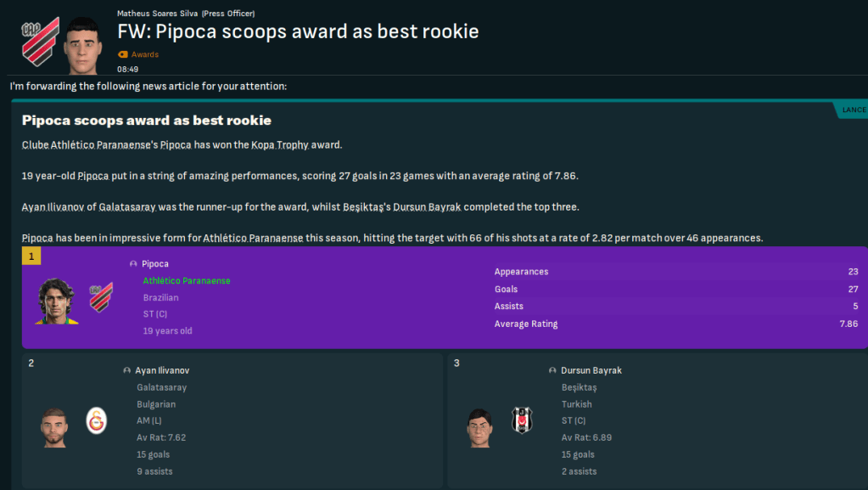Click Ayan Ilivanov's face portrait

click(55, 427)
